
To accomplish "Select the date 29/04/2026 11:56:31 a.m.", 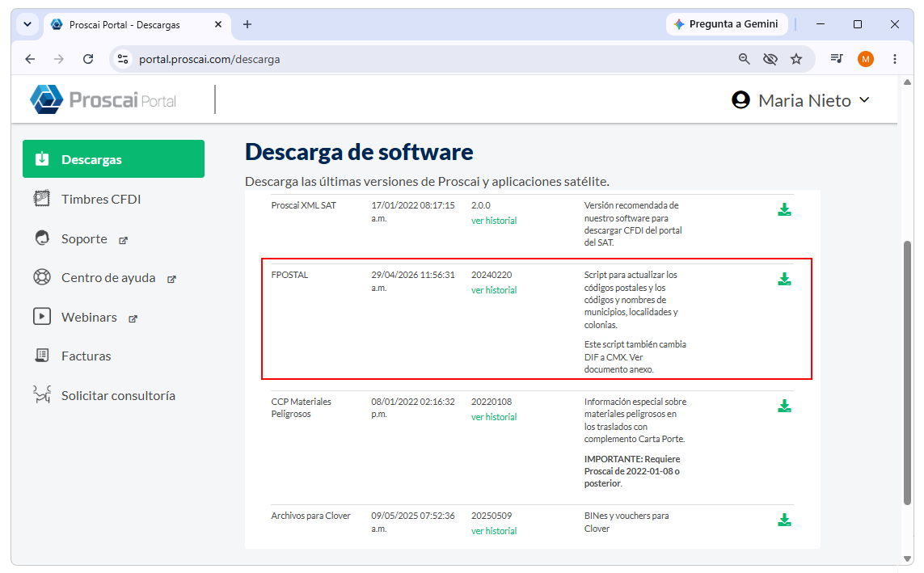I will click(x=413, y=281).
